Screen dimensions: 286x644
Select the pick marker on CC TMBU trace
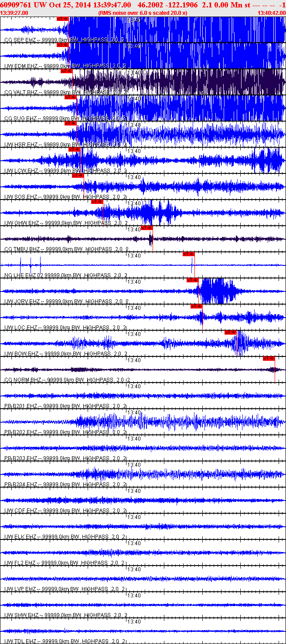click(147, 228)
